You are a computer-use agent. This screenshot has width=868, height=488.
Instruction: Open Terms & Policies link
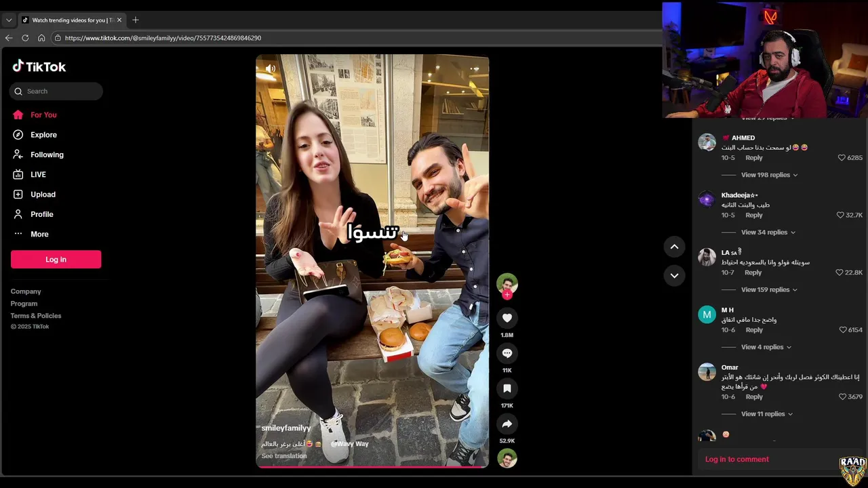pyautogui.click(x=36, y=316)
